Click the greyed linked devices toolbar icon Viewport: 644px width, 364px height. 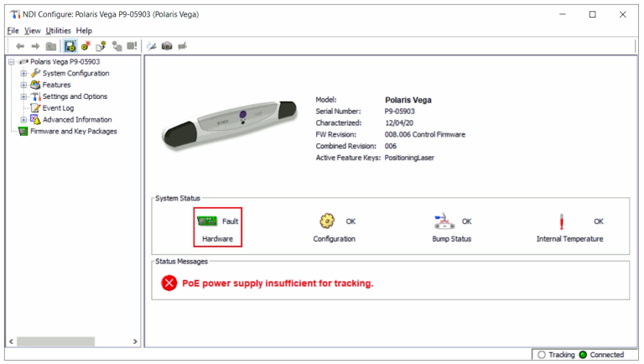[117, 46]
